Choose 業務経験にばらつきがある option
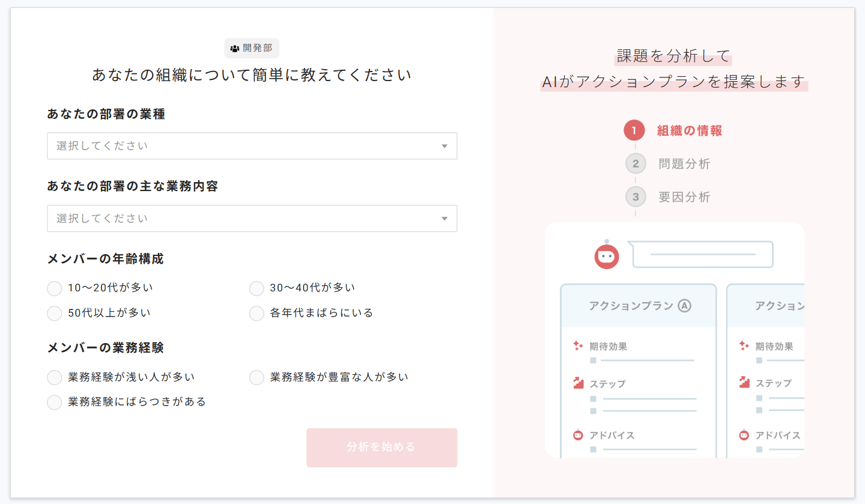865x504 pixels. (x=55, y=402)
